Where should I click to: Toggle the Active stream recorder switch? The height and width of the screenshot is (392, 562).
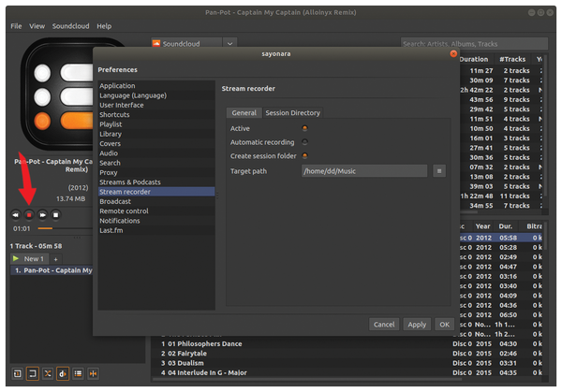click(304, 128)
